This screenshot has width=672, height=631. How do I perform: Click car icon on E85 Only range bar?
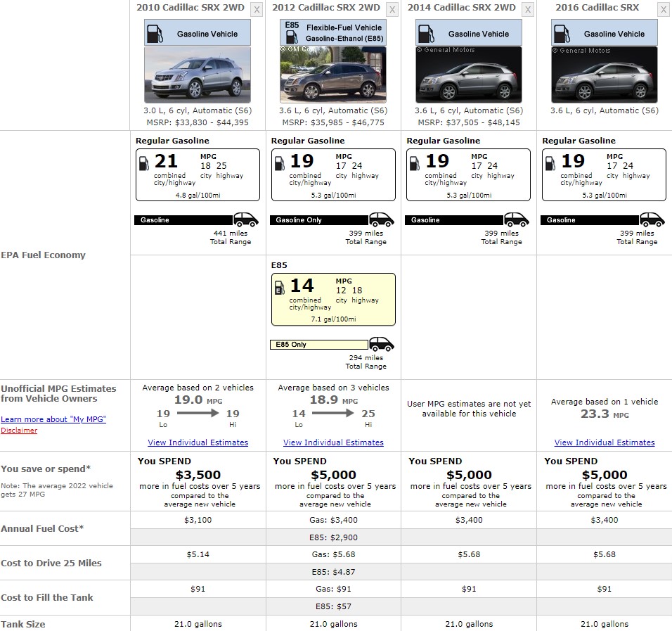click(x=382, y=344)
